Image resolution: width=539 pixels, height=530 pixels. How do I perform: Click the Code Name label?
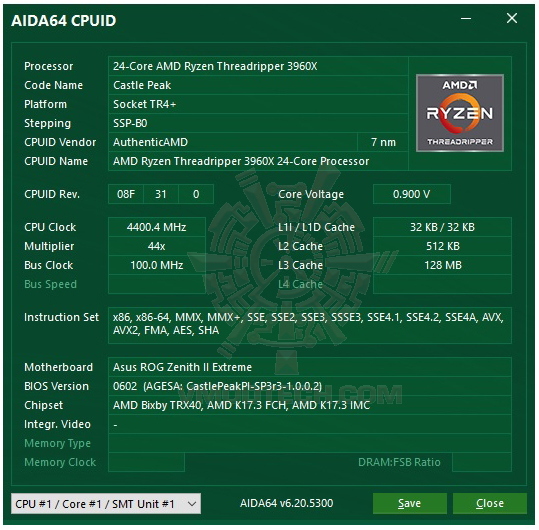pyautogui.click(x=53, y=85)
